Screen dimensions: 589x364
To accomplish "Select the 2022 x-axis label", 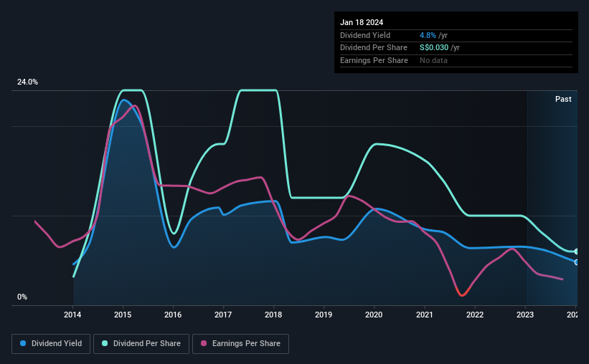I will click(475, 315).
